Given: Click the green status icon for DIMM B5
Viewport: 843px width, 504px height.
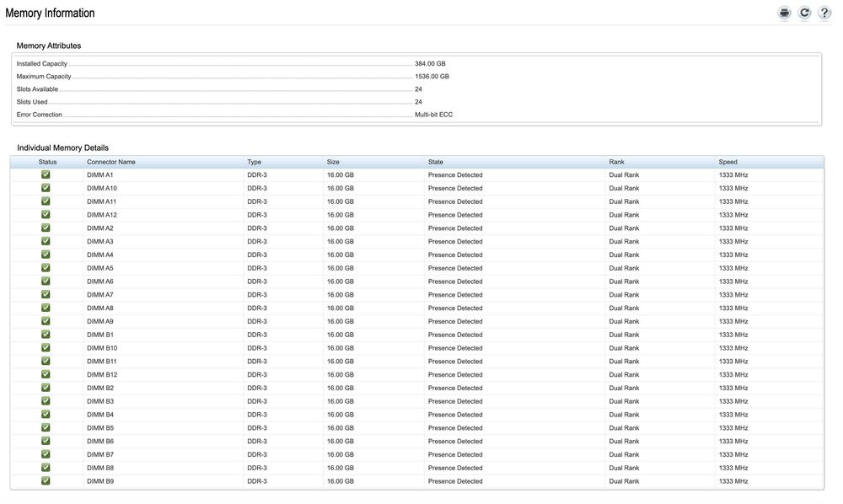Looking at the screenshot, I should 46,427.
